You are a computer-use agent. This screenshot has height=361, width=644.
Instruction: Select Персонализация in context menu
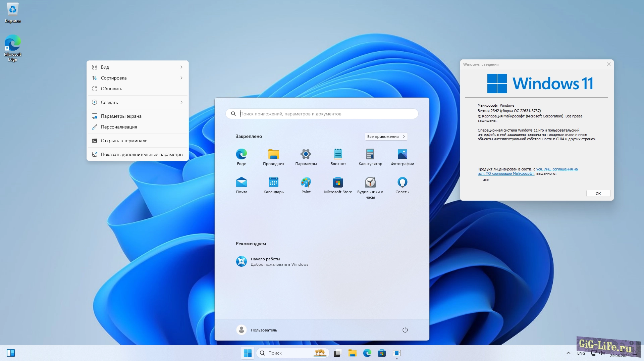(119, 127)
